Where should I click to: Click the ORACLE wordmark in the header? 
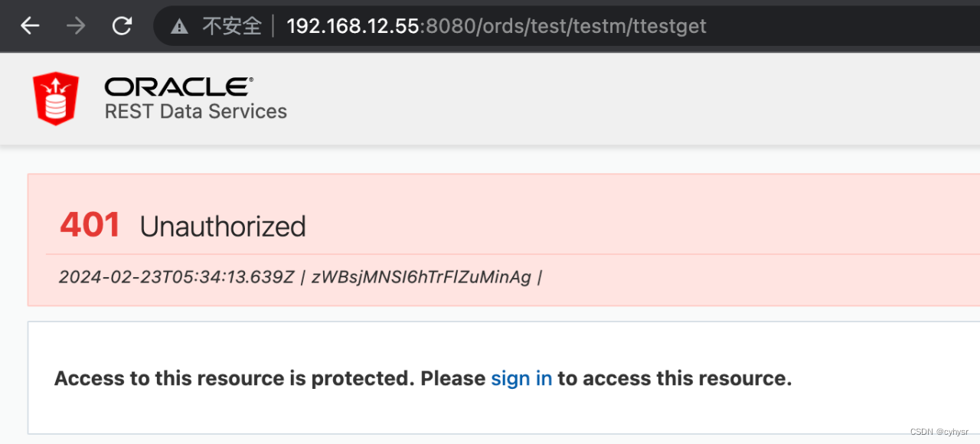(177, 86)
